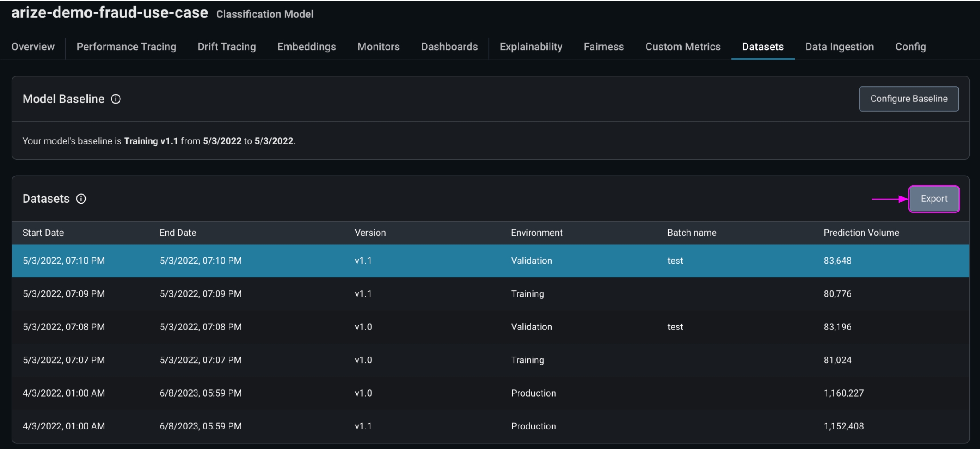Go to the Drift Tracing tab
This screenshot has width=980, height=449.
226,47
